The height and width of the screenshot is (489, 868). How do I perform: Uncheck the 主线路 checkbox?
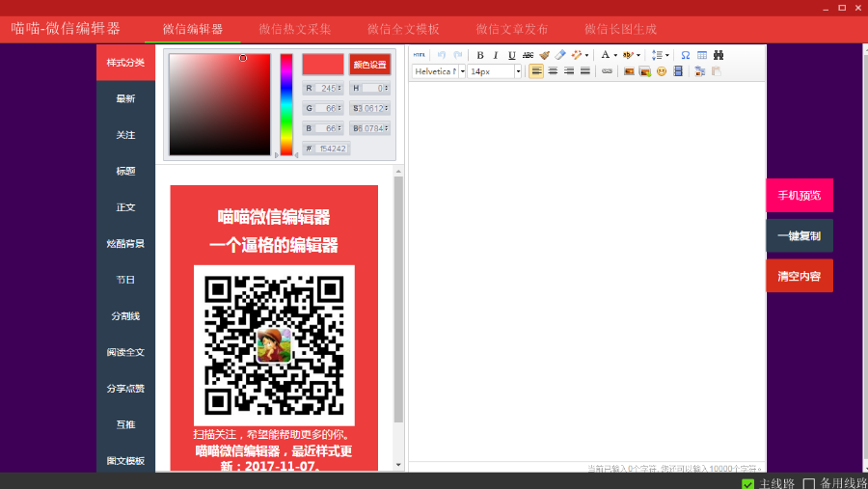[747, 484]
